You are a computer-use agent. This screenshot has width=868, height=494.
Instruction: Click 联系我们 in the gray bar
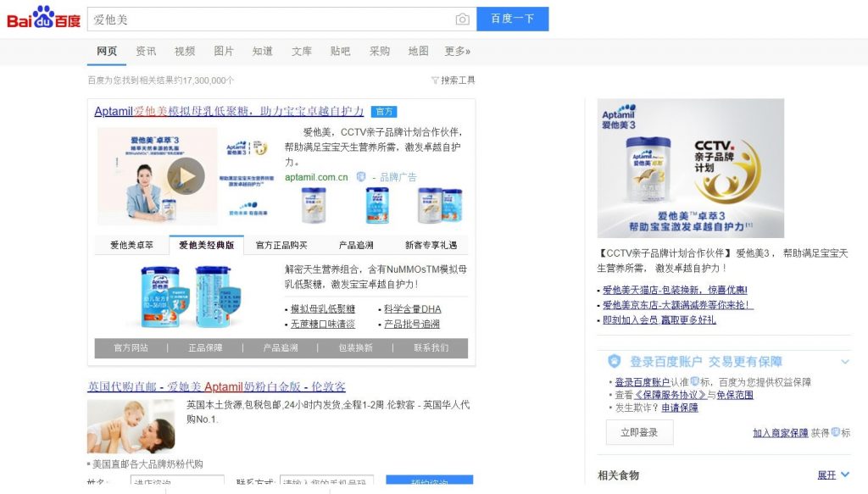coord(431,348)
